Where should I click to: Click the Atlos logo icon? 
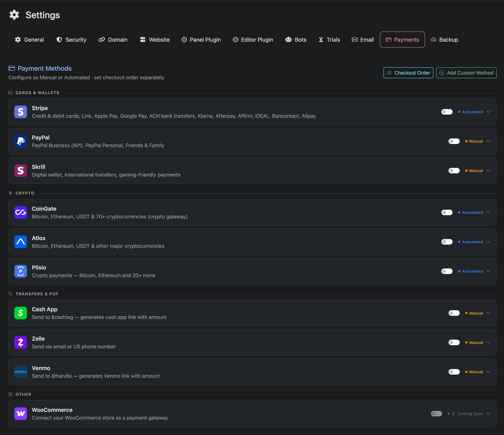coord(21,242)
